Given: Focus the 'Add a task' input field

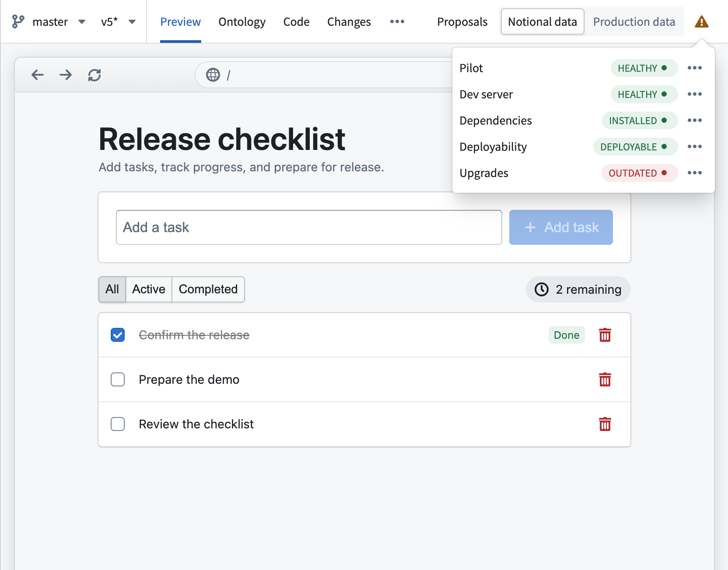Looking at the screenshot, I should point(309,227).
